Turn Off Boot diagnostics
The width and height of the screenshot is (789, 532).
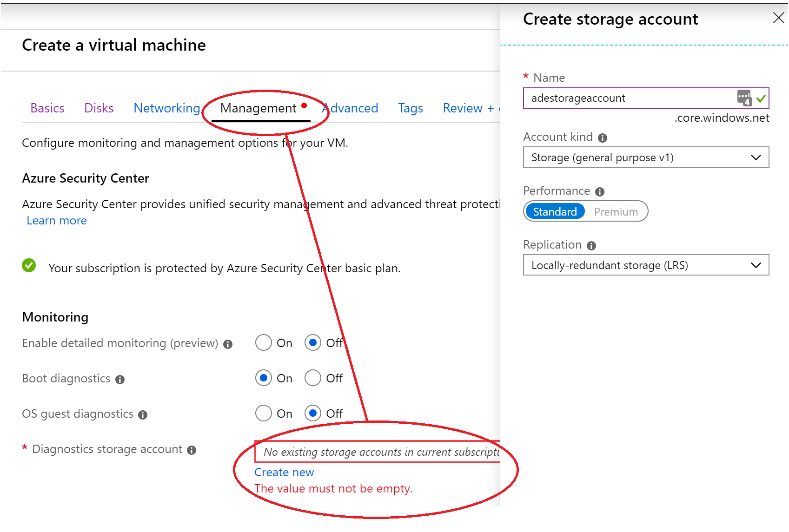point(313,378)
